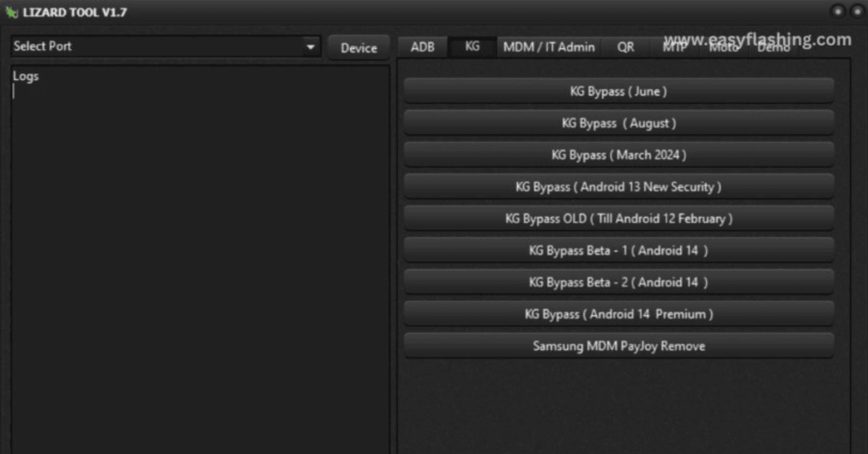Select the KG tab
Image resolution: width=868 pixels, height=454 pixels.
click(472, 47)
